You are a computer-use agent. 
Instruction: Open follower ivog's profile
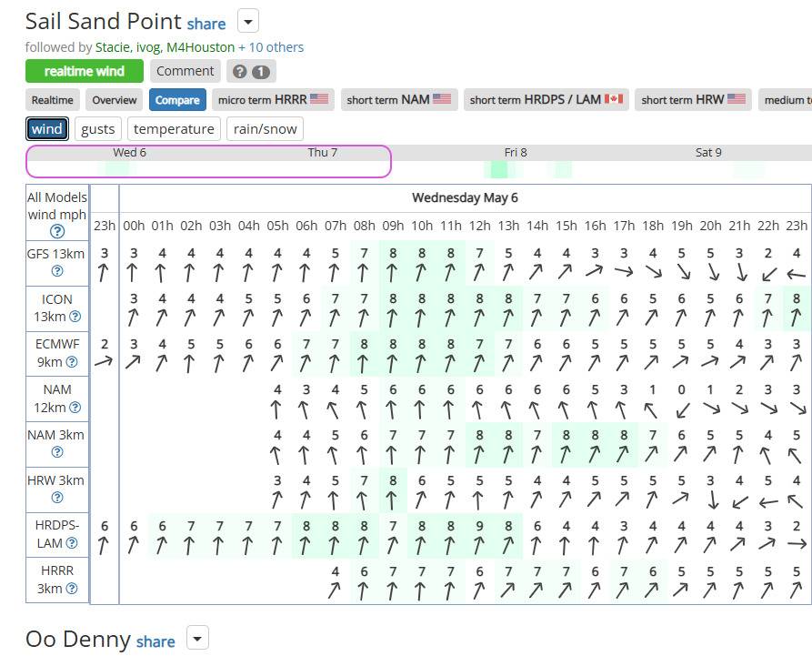coord(148,47)
